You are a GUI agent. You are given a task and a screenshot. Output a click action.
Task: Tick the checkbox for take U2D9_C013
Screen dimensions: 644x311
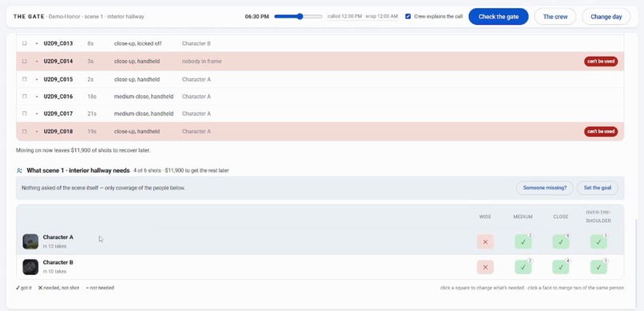click(24, 43)
